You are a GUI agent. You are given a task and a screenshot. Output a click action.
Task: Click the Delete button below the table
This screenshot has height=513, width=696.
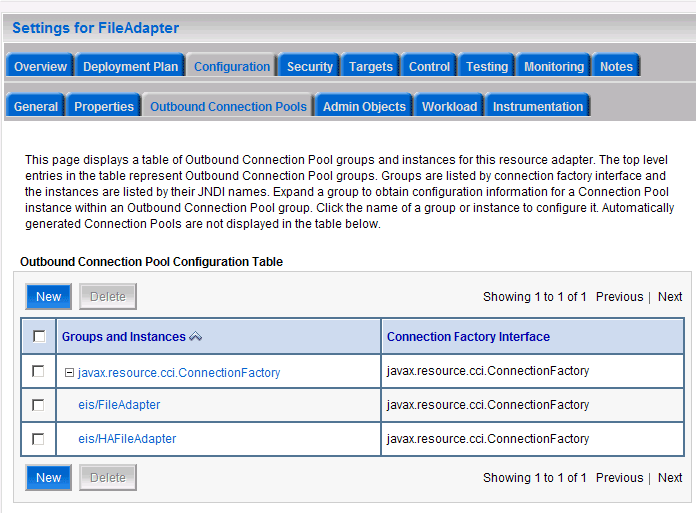click(x=108, y=477)
